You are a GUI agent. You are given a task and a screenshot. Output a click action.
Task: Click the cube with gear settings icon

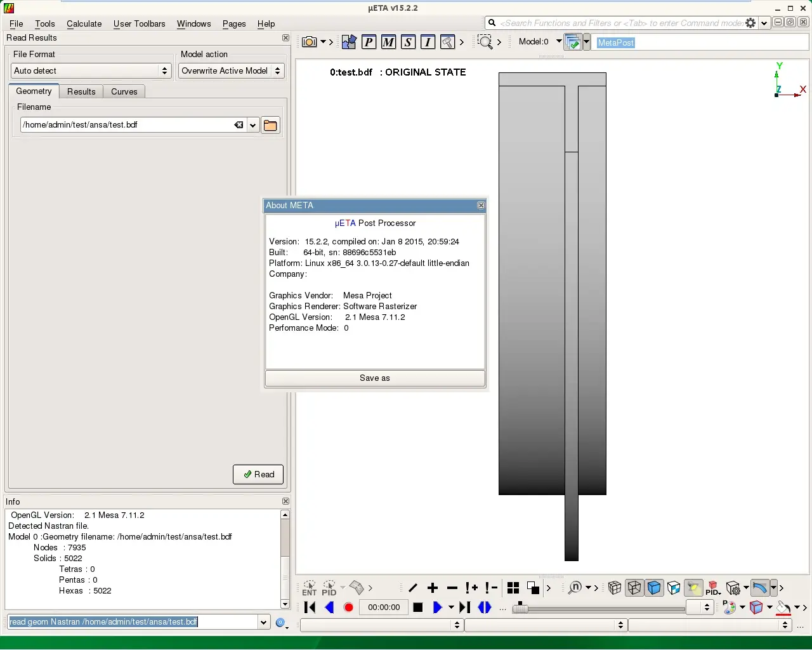pos(733,588)
